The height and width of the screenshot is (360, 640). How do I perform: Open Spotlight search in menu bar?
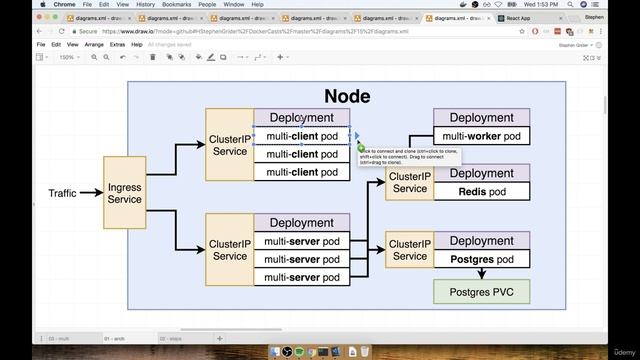click(570, 4)
